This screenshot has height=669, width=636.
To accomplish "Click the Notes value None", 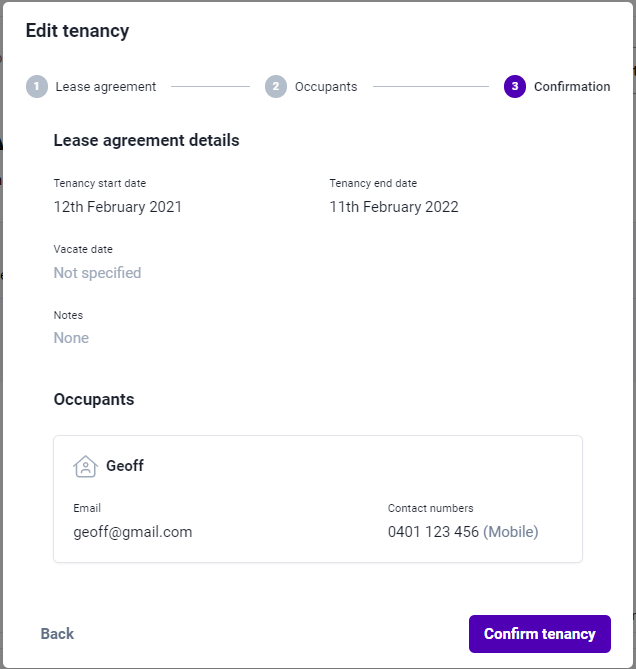I will (x=71, y=338).
